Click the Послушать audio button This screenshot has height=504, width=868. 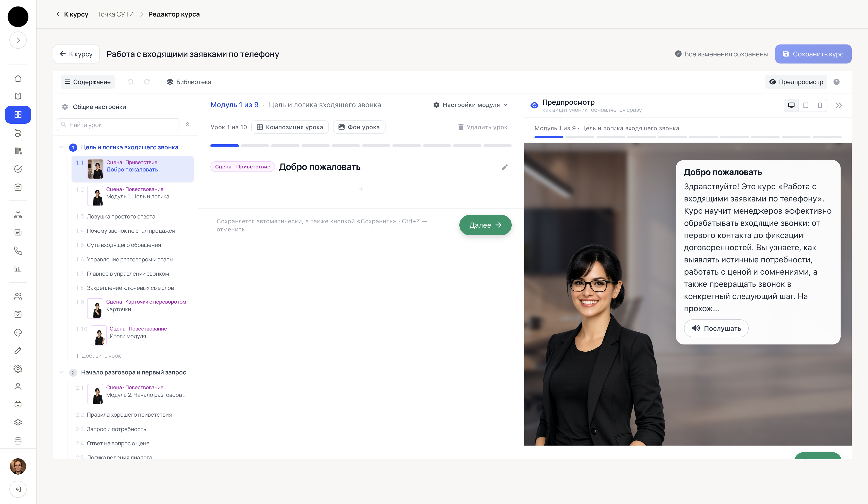[716, 328]
